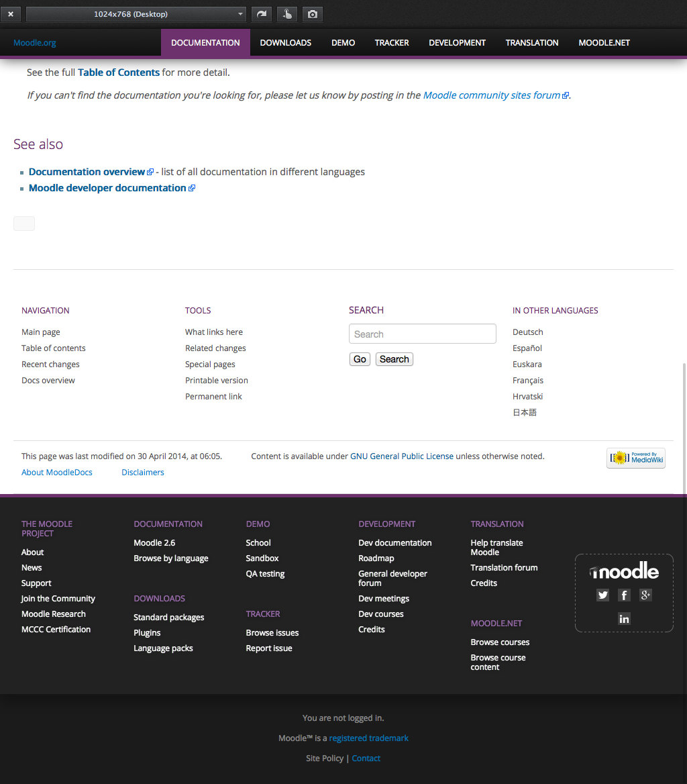Open the Dev meetings link
The height and width of the screenshot is (784, 687).
tap(384, 599)
